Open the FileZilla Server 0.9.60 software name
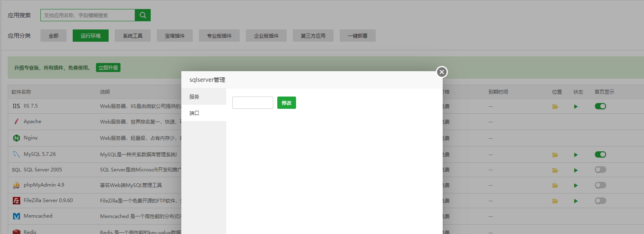The height and width of the screenshot is (234, 644). tap(48, 200)
